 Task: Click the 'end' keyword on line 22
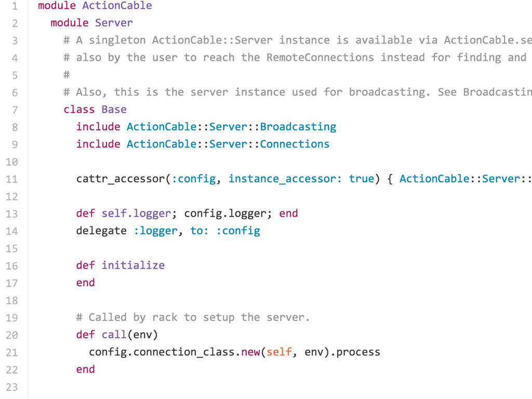(86, 369)
